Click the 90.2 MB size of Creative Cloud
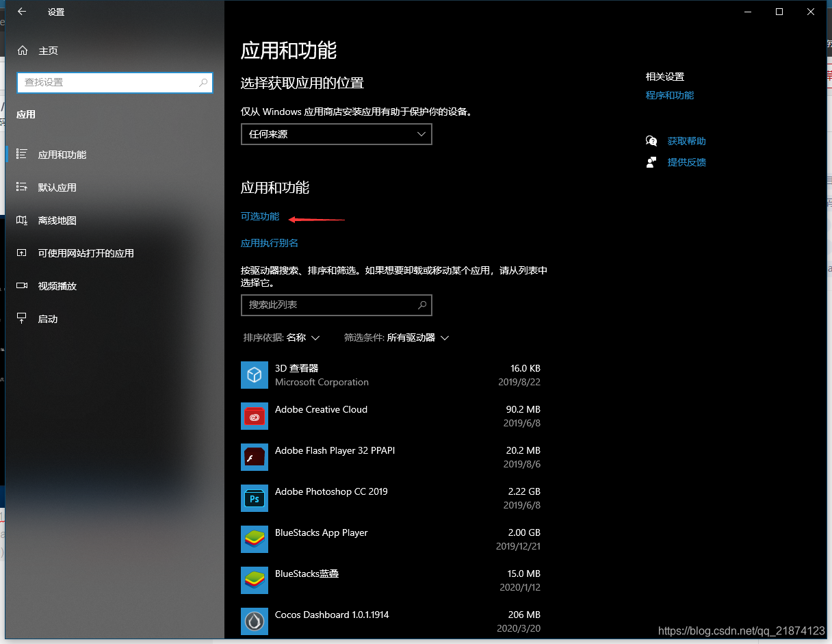 523,409
